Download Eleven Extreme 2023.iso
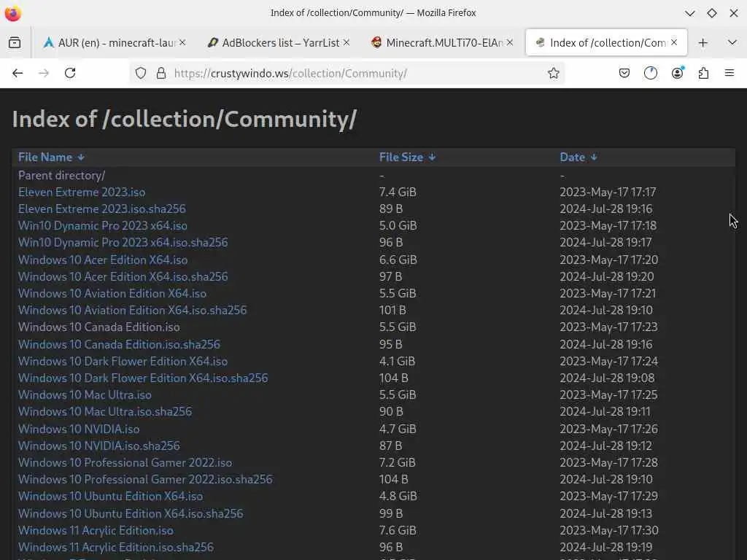 [x=82, y=192]
